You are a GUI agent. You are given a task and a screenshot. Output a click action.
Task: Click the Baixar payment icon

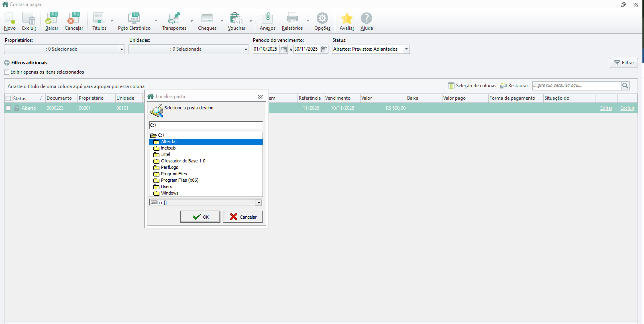click(52, 18)
